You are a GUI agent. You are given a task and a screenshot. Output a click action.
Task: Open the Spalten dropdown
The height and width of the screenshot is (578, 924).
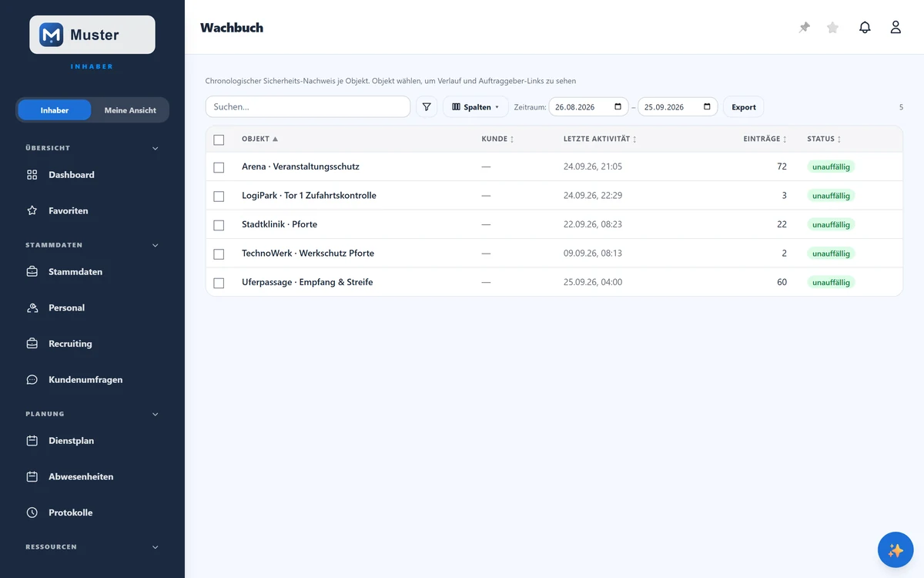pos(475,107)
